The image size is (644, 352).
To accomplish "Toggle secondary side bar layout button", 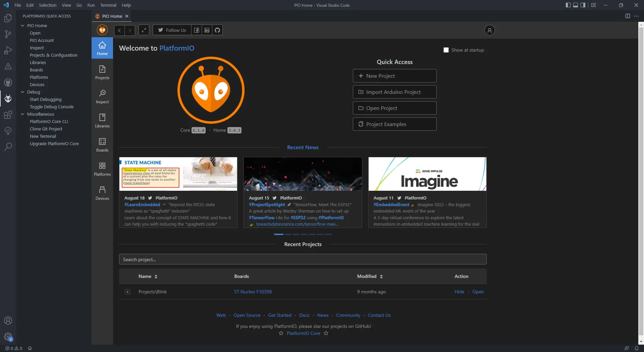I will pyautogui.click(x=583, y=5).
